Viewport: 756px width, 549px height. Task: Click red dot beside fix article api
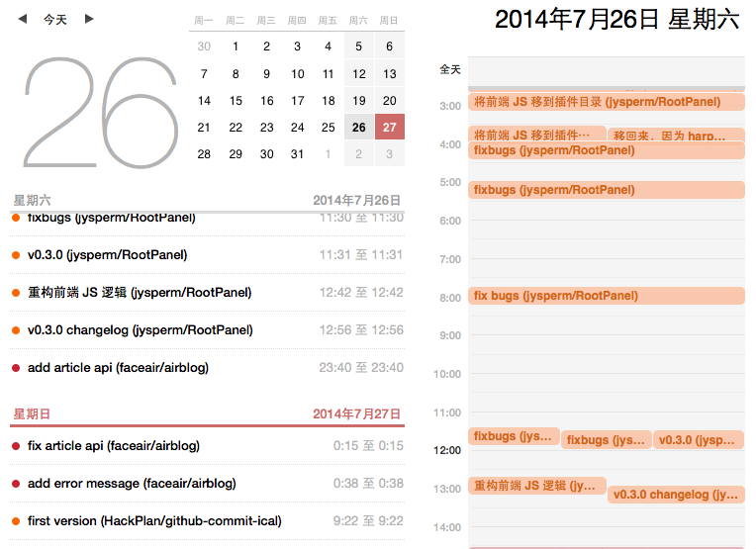pos(16,446)
